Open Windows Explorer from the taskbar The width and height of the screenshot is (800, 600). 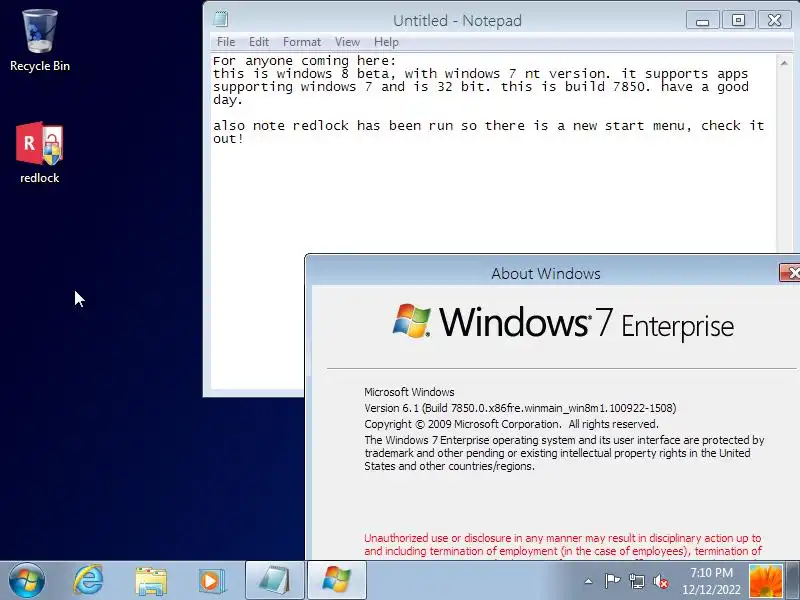(x=151, y=581)
